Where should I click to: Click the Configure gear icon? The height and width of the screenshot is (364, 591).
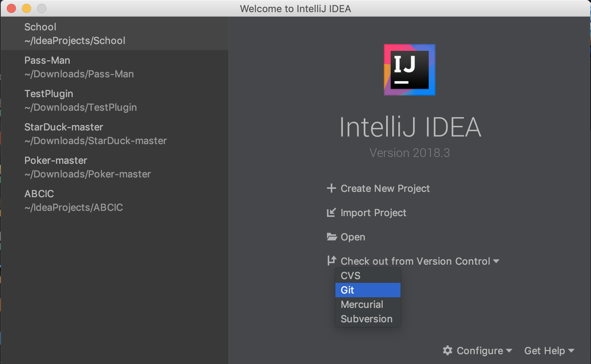click(x=448, y=350)
